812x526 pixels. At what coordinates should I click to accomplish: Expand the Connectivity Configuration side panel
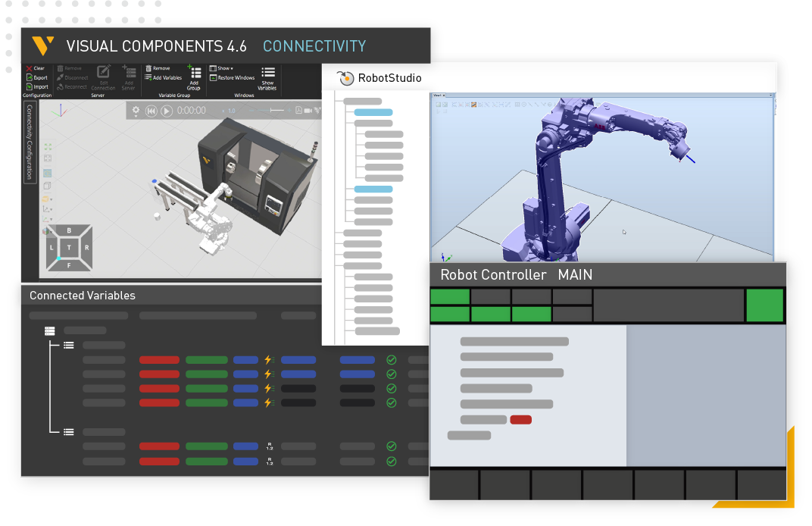click(x=29, y=146)
